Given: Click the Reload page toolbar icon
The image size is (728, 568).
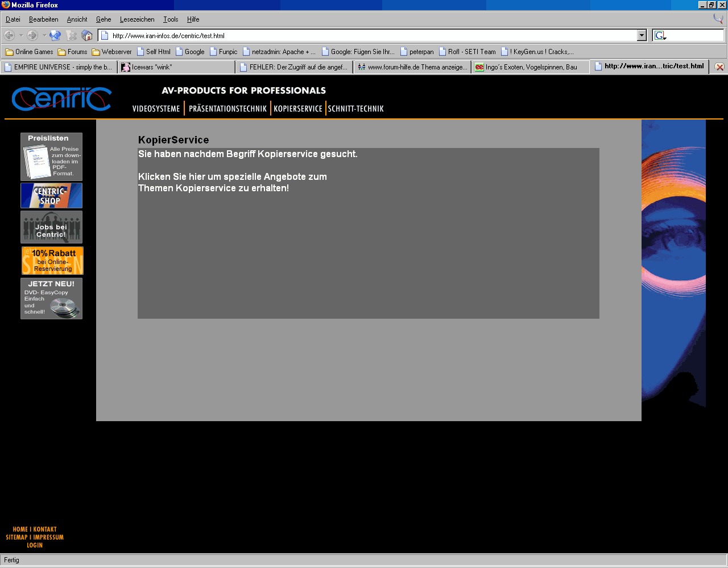Looking at the screenshot, I should coord(55,36).
